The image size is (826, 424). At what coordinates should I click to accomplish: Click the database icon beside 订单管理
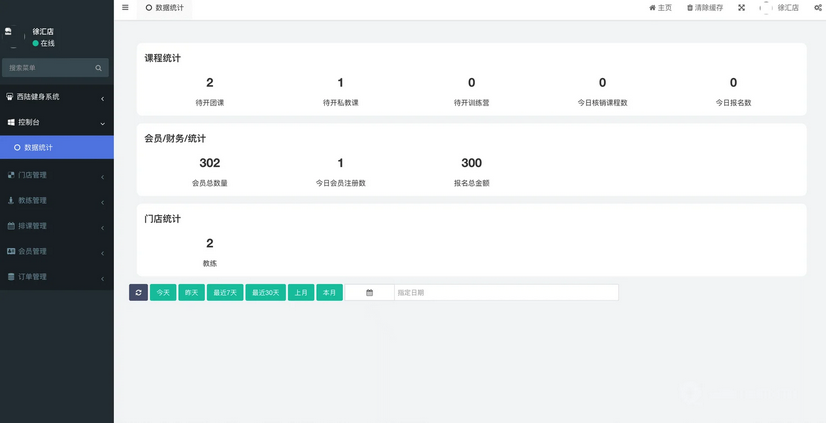coord(11,277)
